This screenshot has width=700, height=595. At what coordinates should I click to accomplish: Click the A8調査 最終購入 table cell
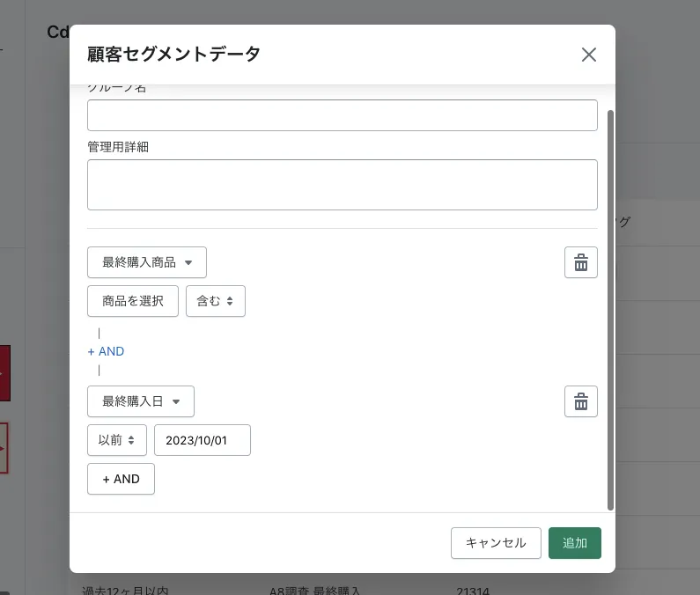(x=315, y=590)
